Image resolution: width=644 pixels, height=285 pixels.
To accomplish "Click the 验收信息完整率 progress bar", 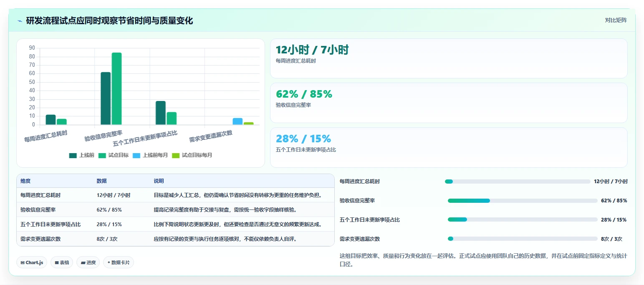I will click(523, 201).
